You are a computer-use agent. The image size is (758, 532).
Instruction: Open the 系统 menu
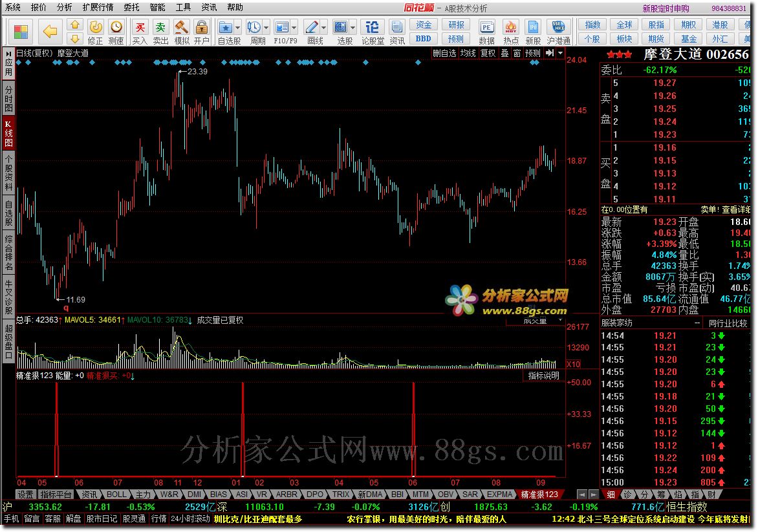point(13,7)
